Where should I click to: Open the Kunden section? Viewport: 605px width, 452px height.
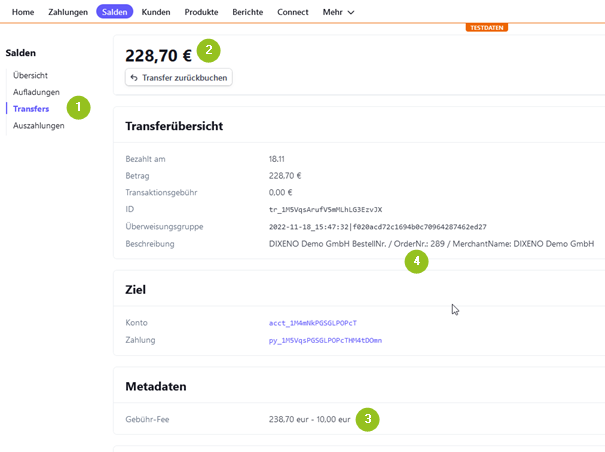[156, 12]
